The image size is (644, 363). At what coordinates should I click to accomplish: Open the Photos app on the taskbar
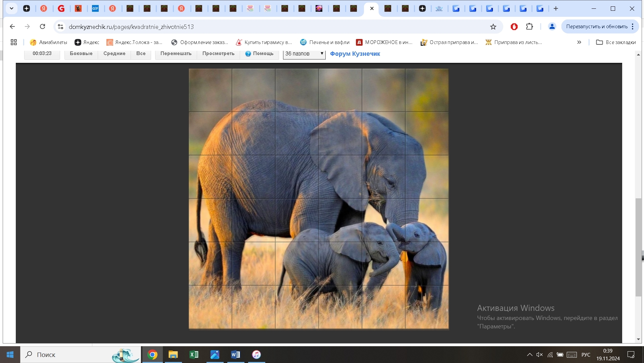(215, 355)
